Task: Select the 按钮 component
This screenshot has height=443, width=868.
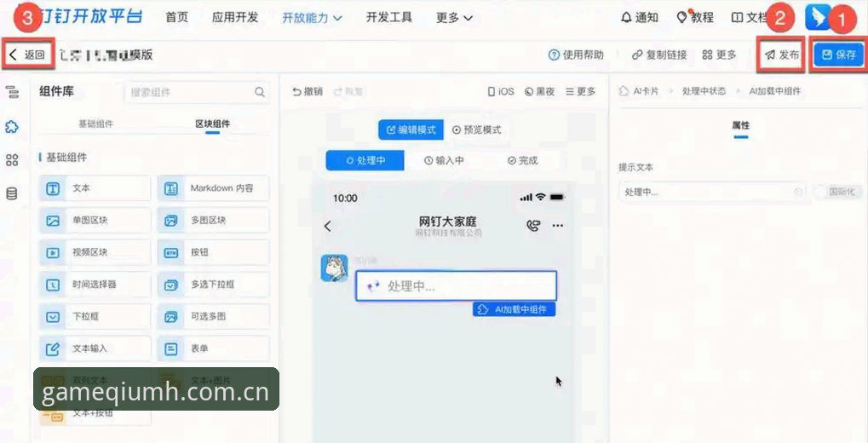Action: pos(214,252)
